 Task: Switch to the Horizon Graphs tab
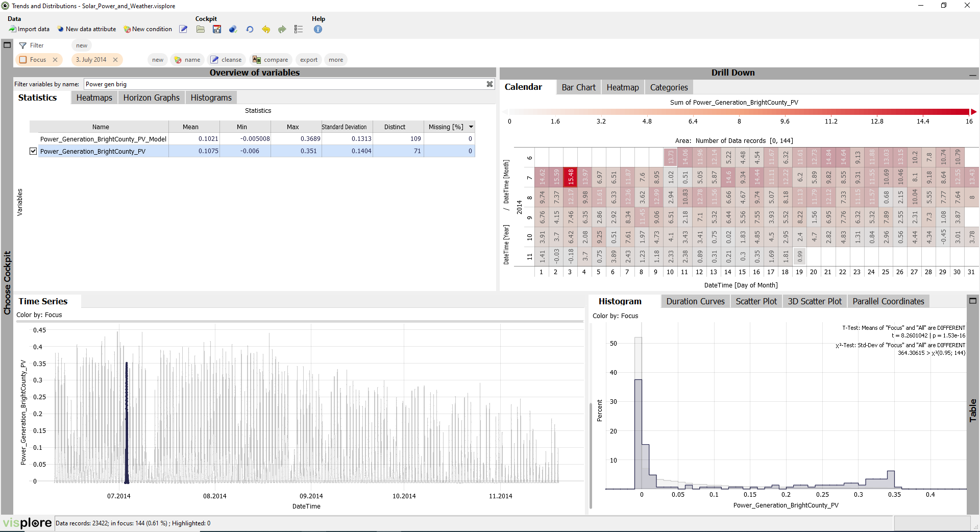point(151,98)
